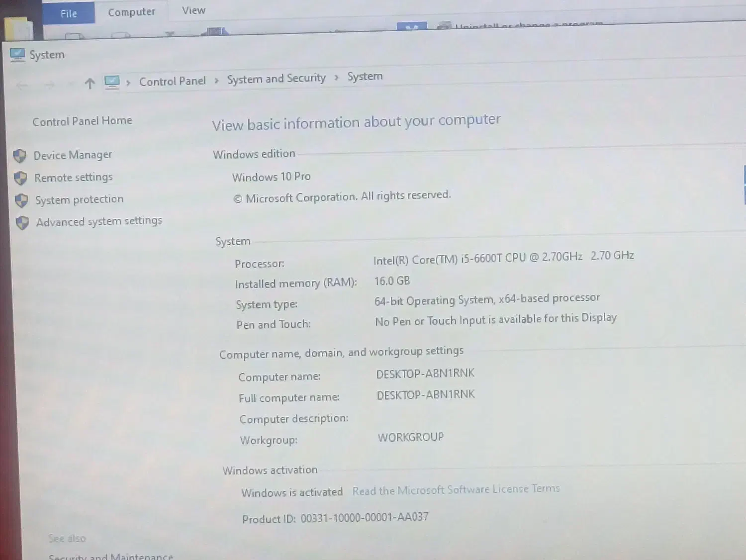Expand the chevron before Control Panel
Viewport: 746px width, 560px height.
(128, 83)
